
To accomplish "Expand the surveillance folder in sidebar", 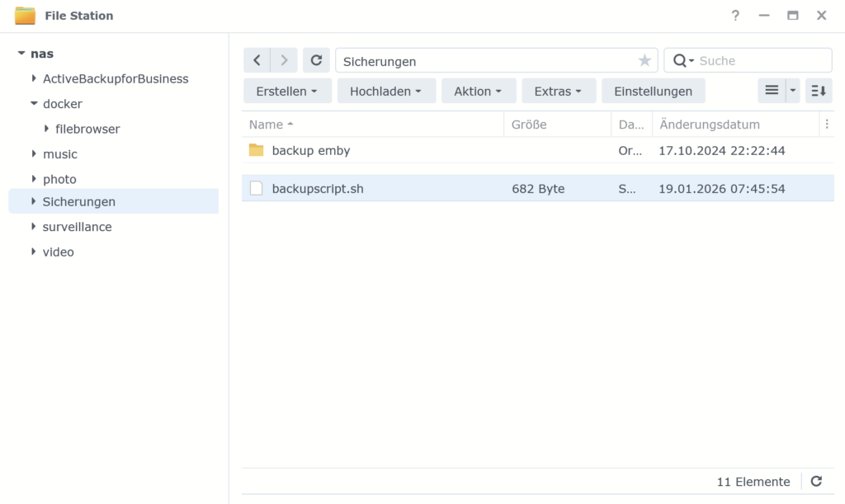I will [34, 227].
